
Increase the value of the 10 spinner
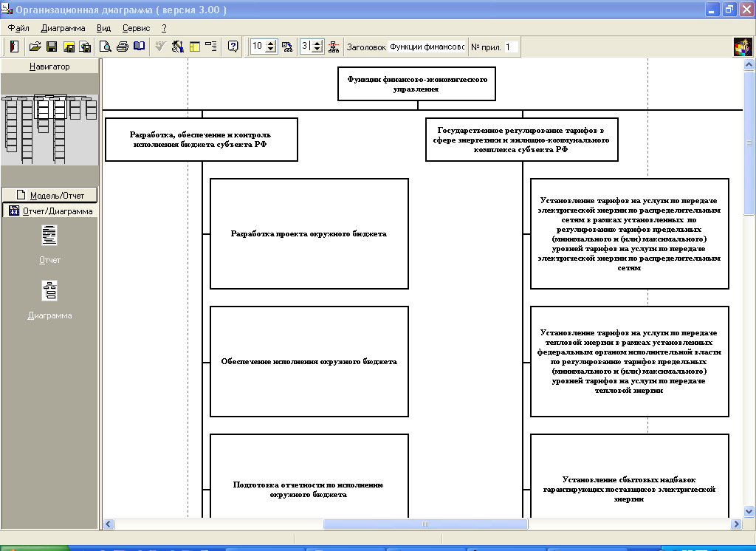271,44
